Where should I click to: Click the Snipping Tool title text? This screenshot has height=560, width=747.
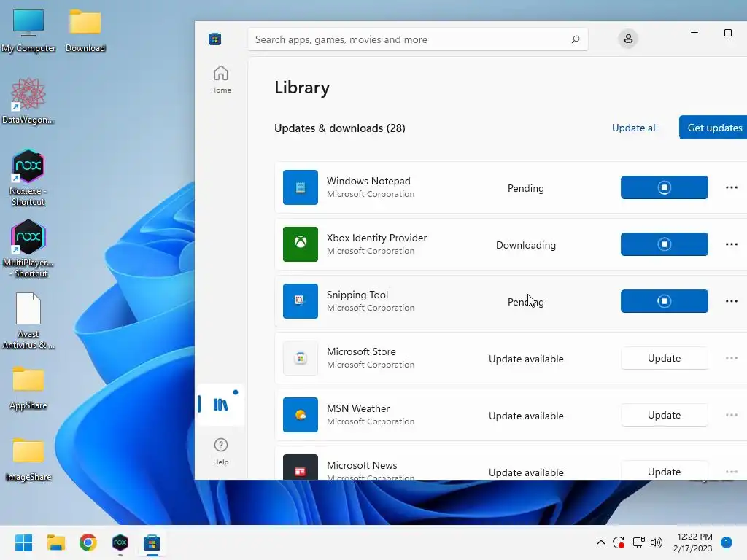tap(357, 295)
